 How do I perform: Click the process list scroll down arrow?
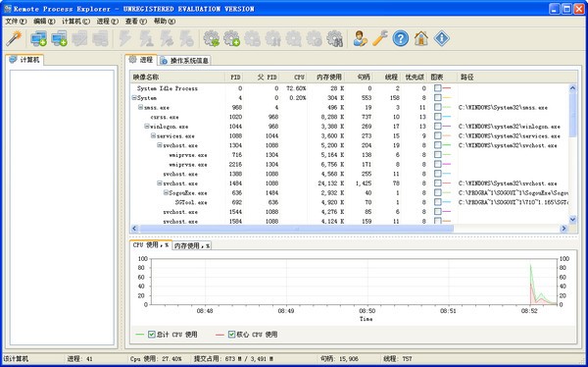(x=572, y=219)
